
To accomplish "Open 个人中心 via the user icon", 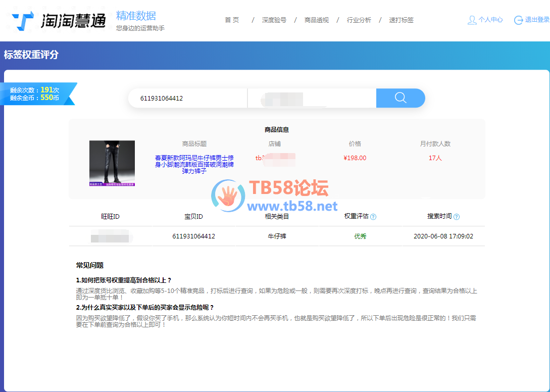I will click(472, 20).
